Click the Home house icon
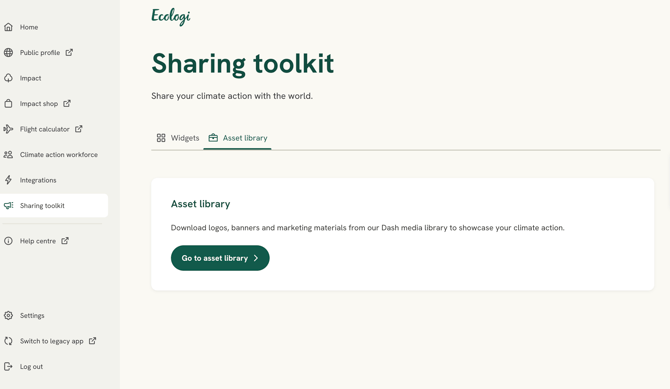 [x=8, y=27]
